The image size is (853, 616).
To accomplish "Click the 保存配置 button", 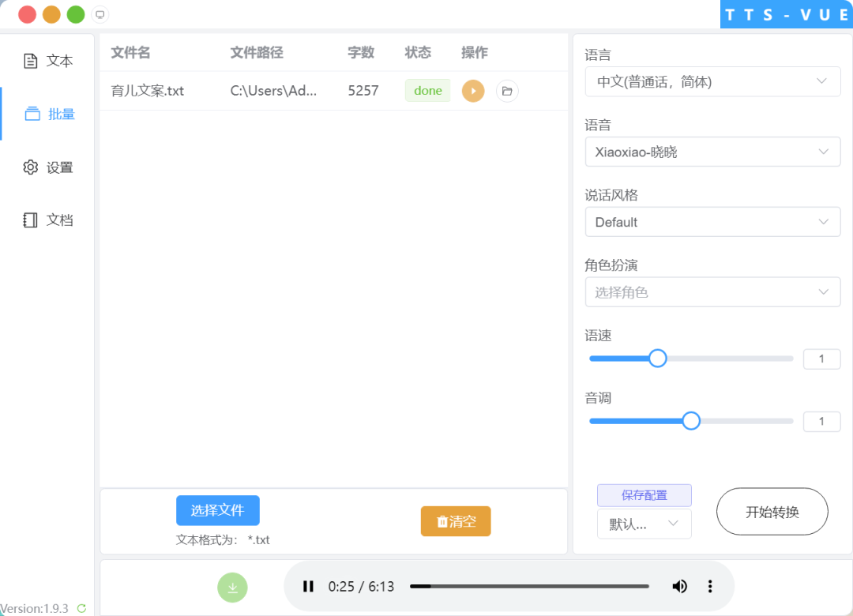I will [644, 495].
